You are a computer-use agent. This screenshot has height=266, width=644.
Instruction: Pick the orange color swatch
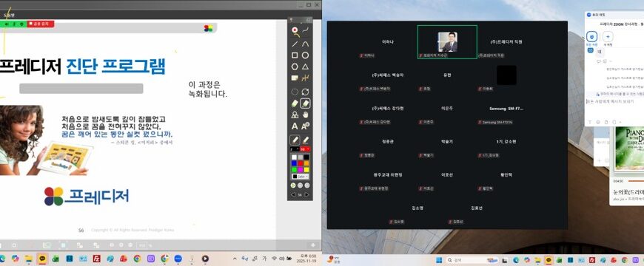click(306, 163)
